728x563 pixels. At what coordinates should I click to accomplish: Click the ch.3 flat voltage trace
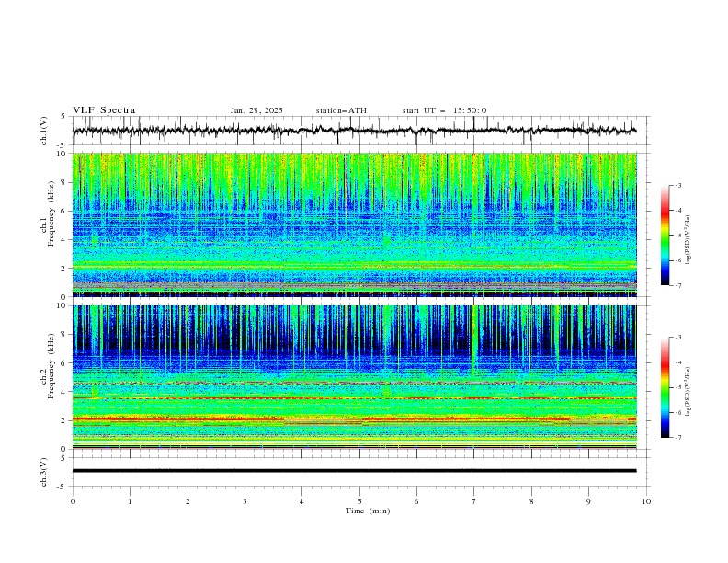point(354,471)
